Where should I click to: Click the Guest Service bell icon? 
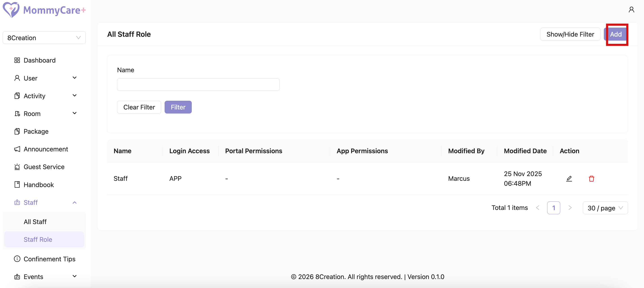17,167
